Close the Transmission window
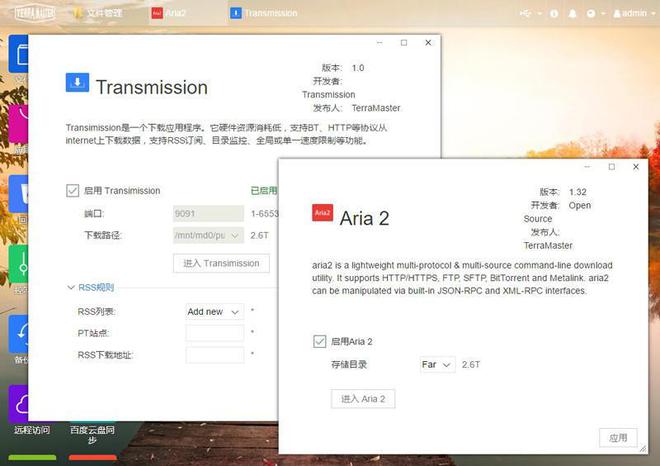This screenshot has height=466, width=660. click(x=428, y=43)
